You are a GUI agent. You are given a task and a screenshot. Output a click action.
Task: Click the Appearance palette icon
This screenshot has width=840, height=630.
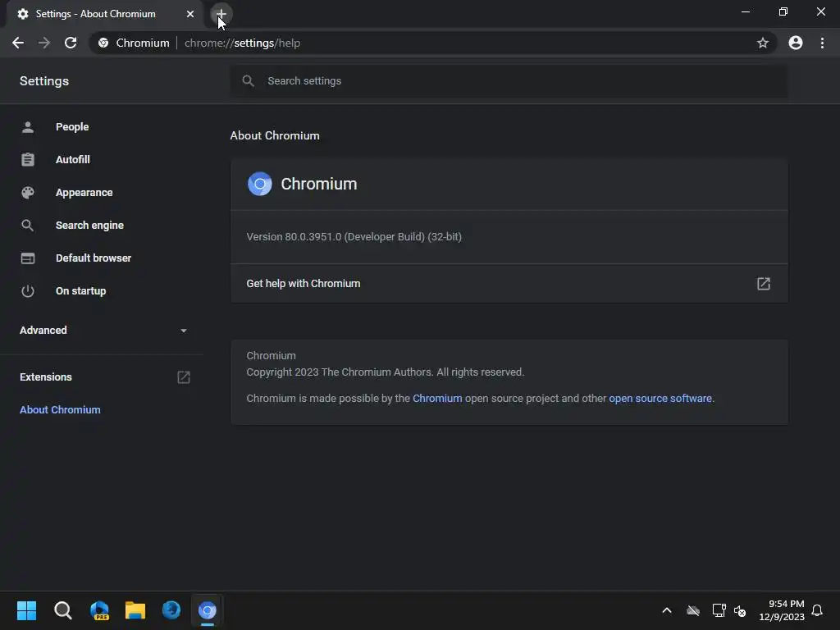(x=28, y=192)
